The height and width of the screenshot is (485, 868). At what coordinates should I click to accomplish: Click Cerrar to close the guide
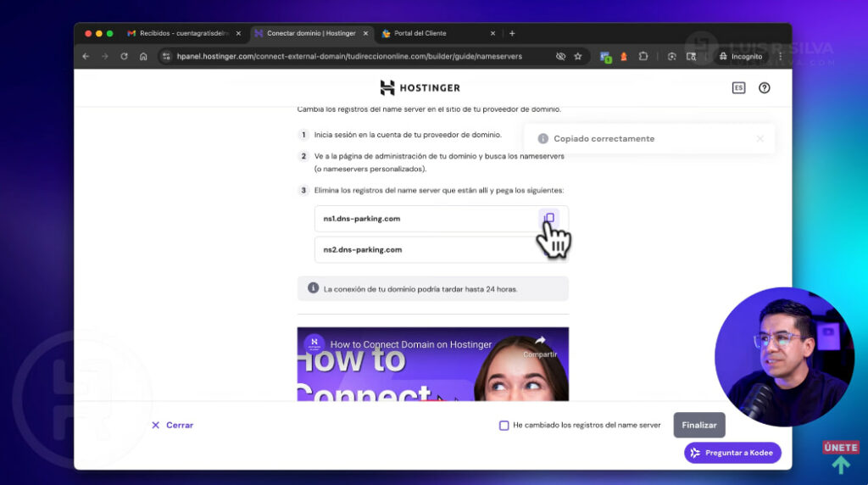point(172,425)
